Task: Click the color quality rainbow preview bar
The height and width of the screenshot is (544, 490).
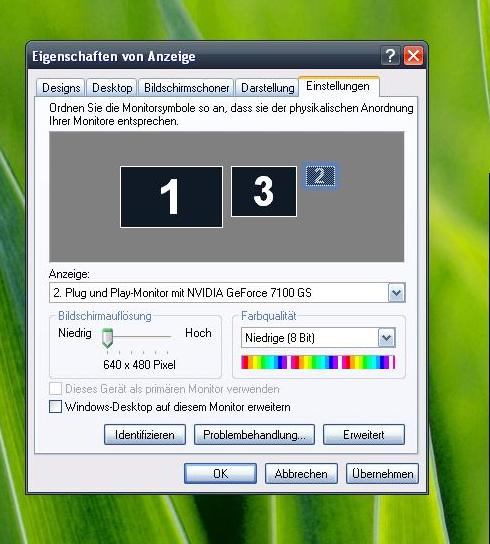Action: coord(318,362)
